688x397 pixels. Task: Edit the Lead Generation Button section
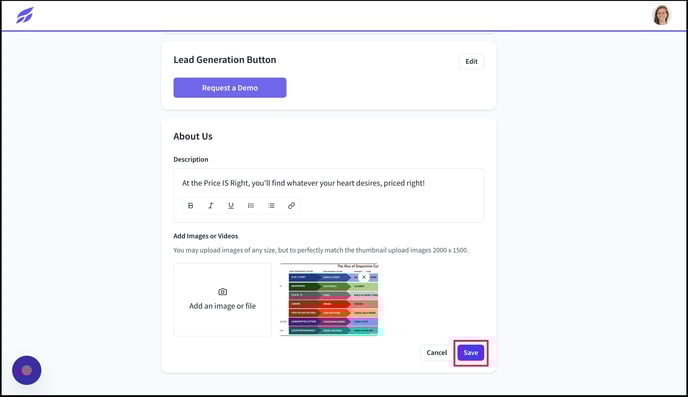tap(472, 61)
